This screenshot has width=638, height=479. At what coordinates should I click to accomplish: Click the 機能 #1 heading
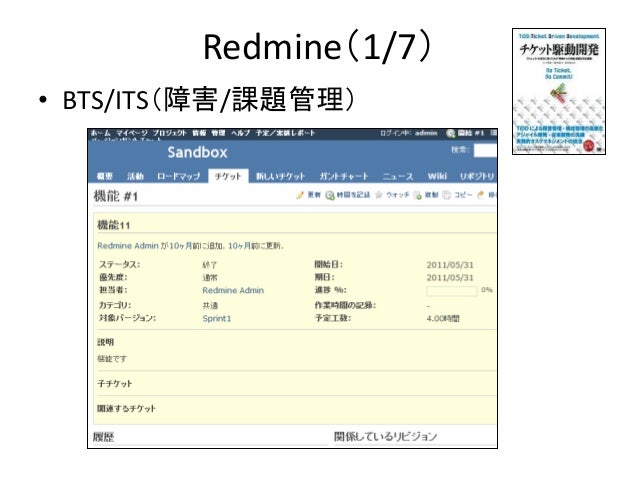[116, 196]
